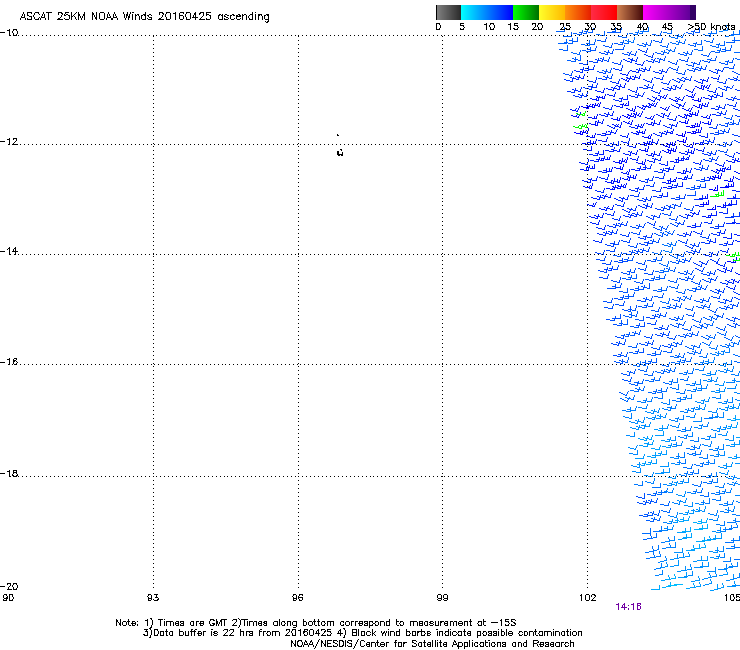This screenshot has height=650, width=740.
Task: Click the '-10' latitude axis label
Action: [x=9, y=33]
